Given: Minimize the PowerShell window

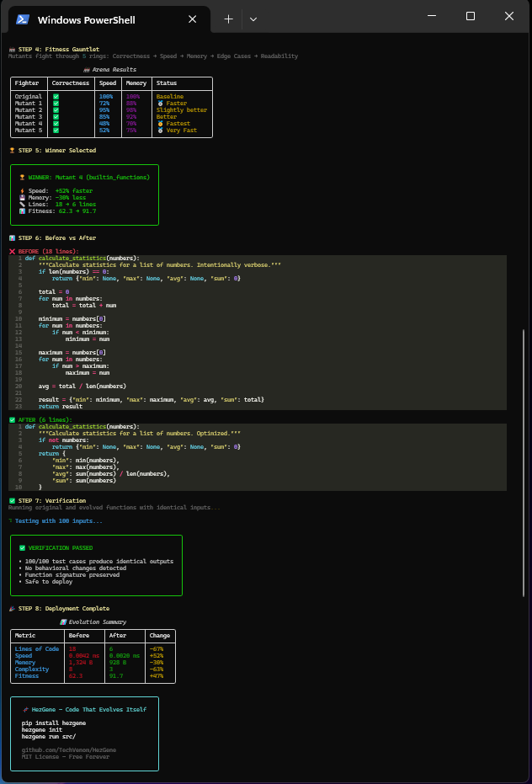Looking at the screenshot, I should click(x=433, y=16).
